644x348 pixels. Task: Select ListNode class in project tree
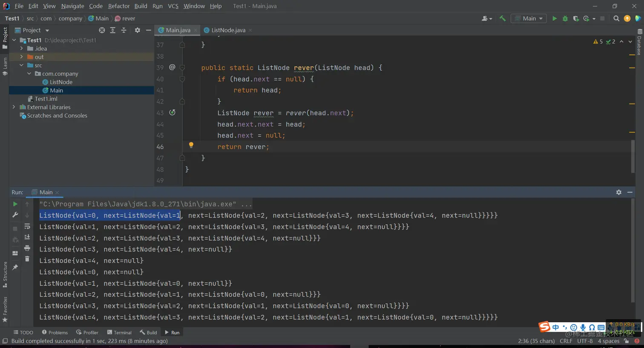coord(61,82)
